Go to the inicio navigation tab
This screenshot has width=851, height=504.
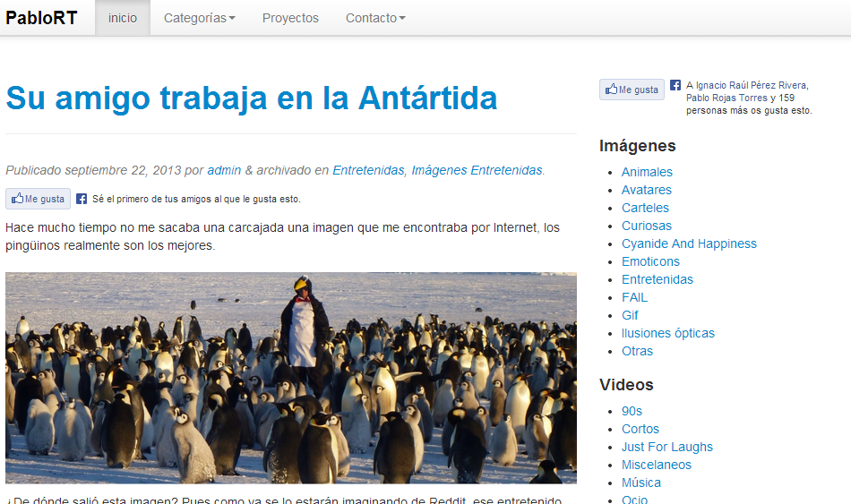tap(123, 18)
